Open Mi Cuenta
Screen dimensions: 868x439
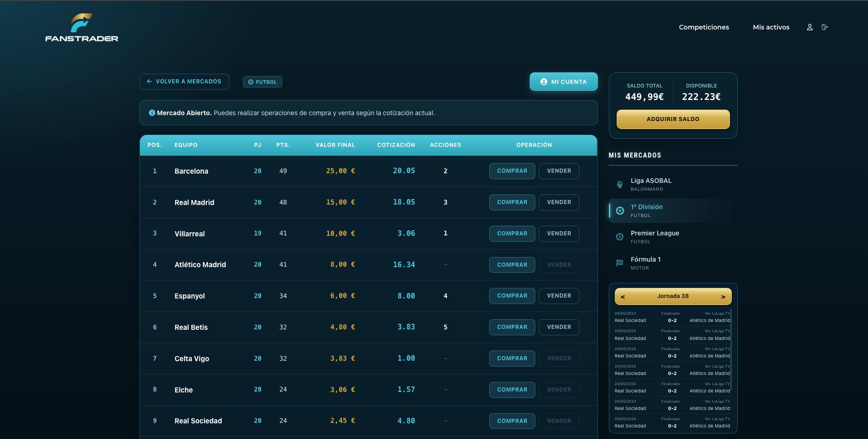pos(564,82)
